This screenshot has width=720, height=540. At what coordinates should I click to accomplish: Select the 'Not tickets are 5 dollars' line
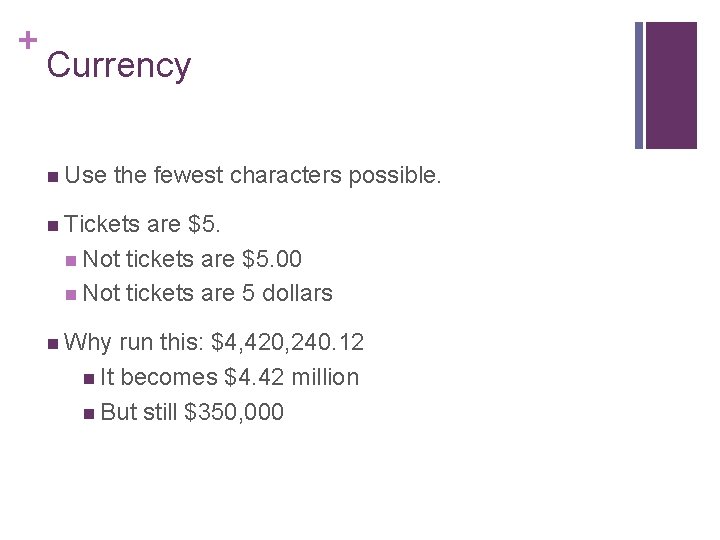(208, 293)
